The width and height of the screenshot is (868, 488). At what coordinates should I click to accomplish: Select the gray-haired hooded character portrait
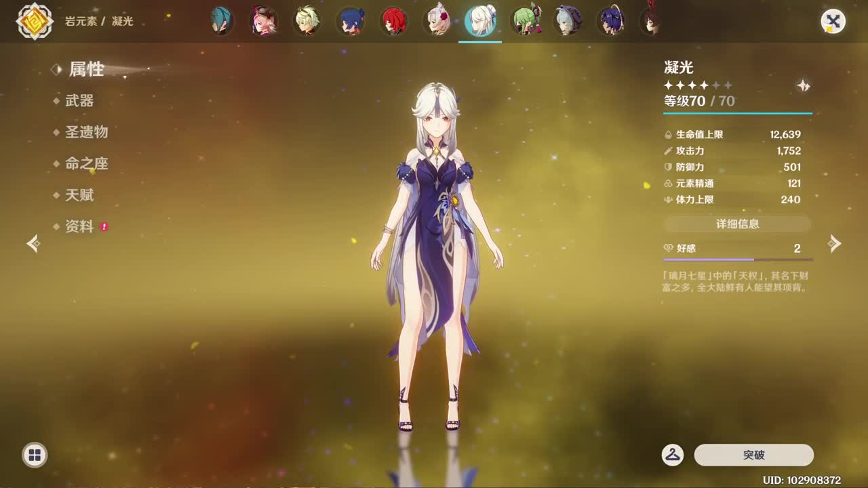pyautogui.click(x=568, y=21)
